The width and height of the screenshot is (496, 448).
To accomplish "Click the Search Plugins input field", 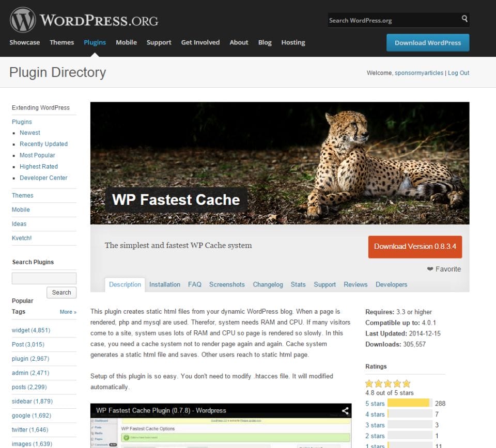I will tap(43, 278).
